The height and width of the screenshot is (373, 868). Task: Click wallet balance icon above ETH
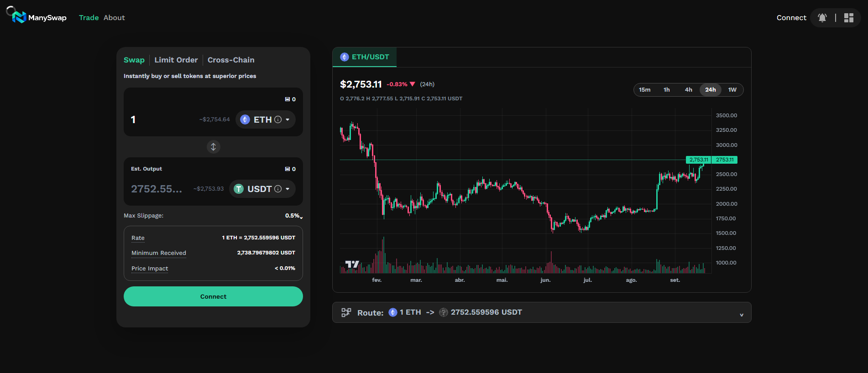(x=288, y=99)
